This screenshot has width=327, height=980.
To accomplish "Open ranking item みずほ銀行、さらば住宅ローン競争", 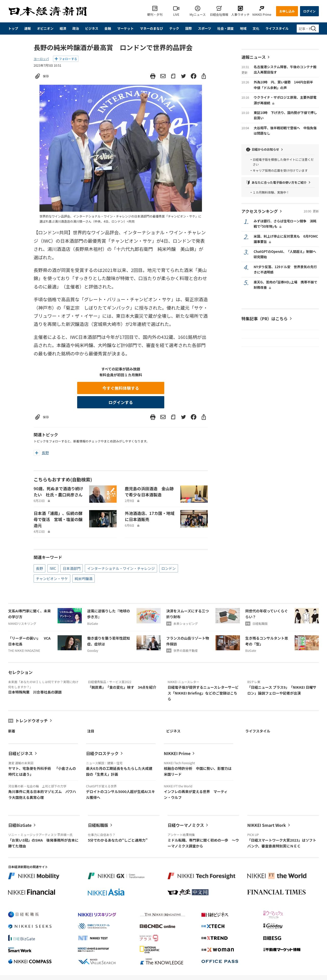I will [285, 224].
